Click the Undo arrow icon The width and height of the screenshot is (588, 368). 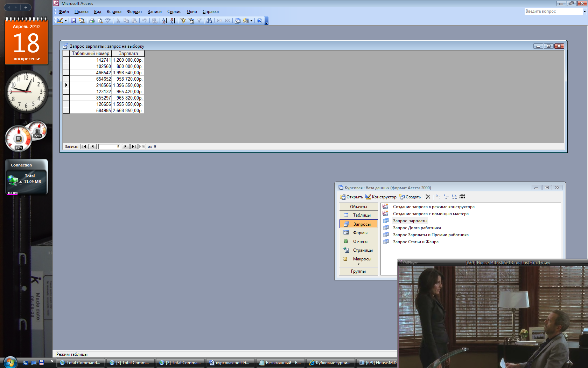(x=144, y=21)
